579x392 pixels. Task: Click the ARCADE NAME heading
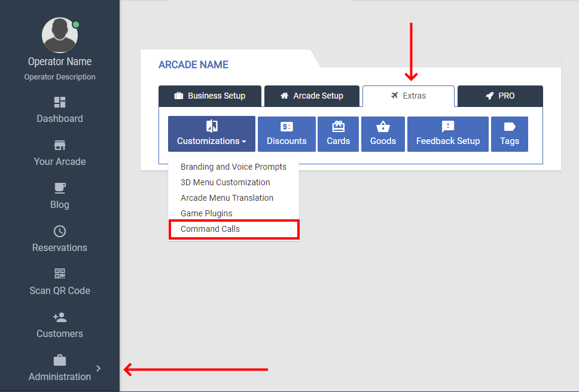193,65
